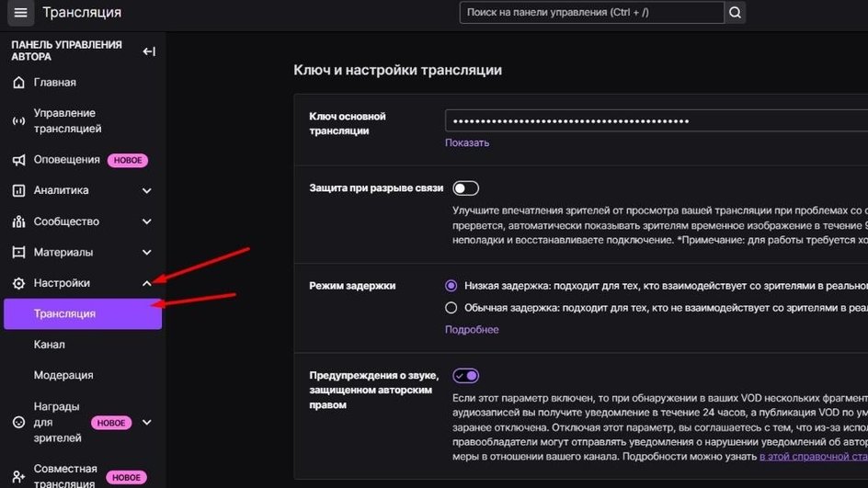Click НОВОЕ badge next to Оповещения
This screenshot has height=488, width=868.
[128, 161]
